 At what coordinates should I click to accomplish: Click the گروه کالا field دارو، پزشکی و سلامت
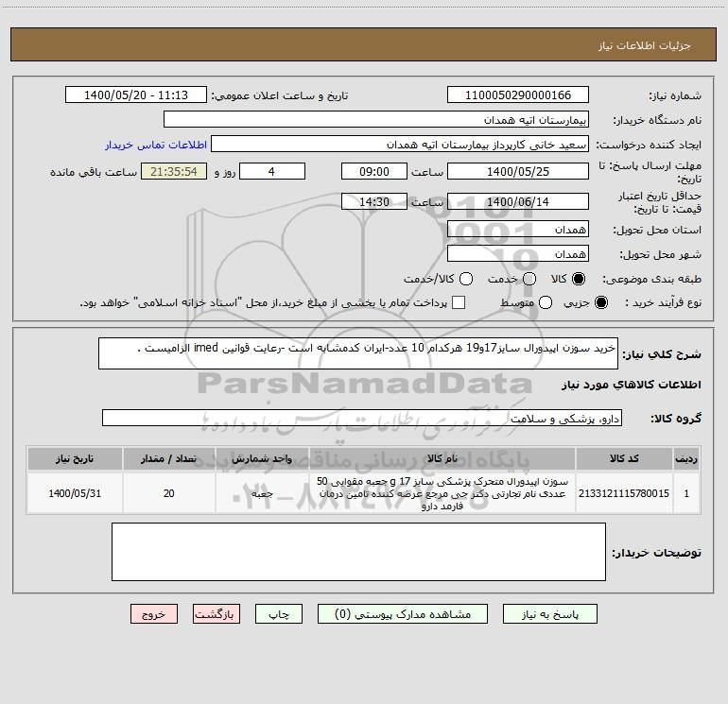click(362, 418)
